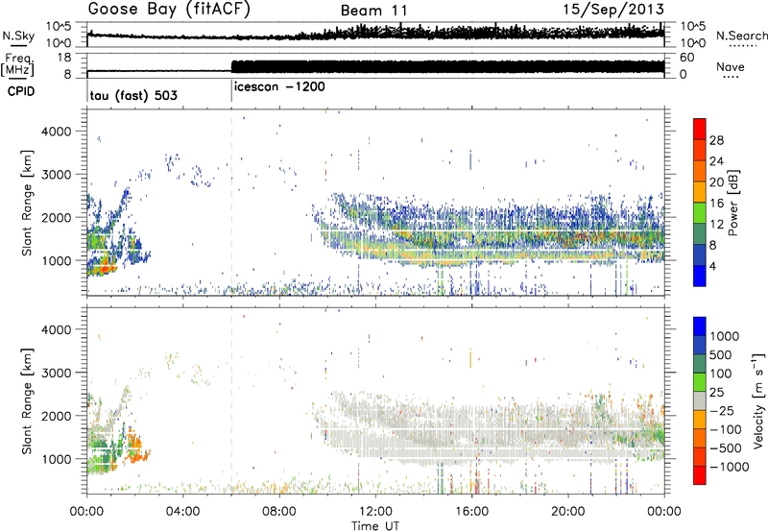Click the '16' tick on the Power scale
The height and width of the screenshot is (532, 768).
[716, 204]
